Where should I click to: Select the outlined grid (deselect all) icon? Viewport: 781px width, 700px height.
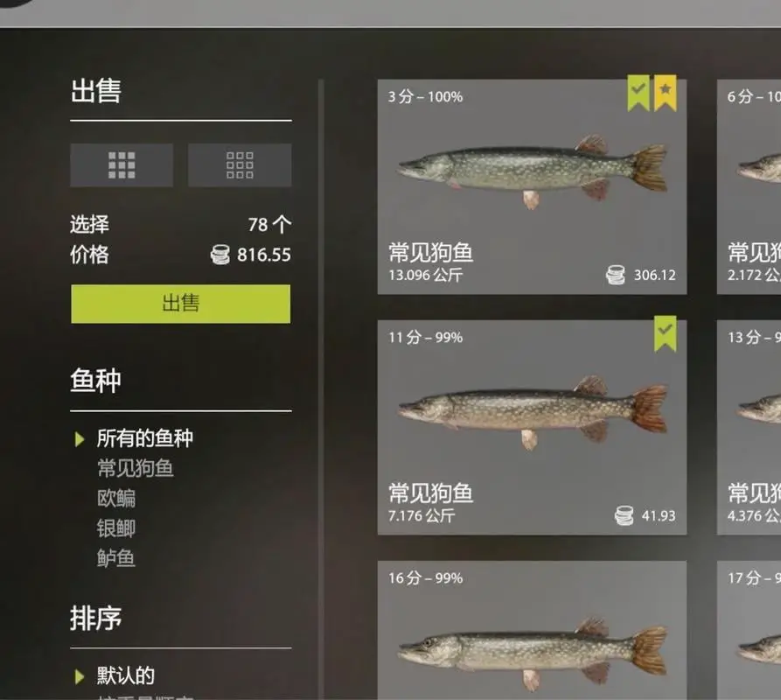240,164
